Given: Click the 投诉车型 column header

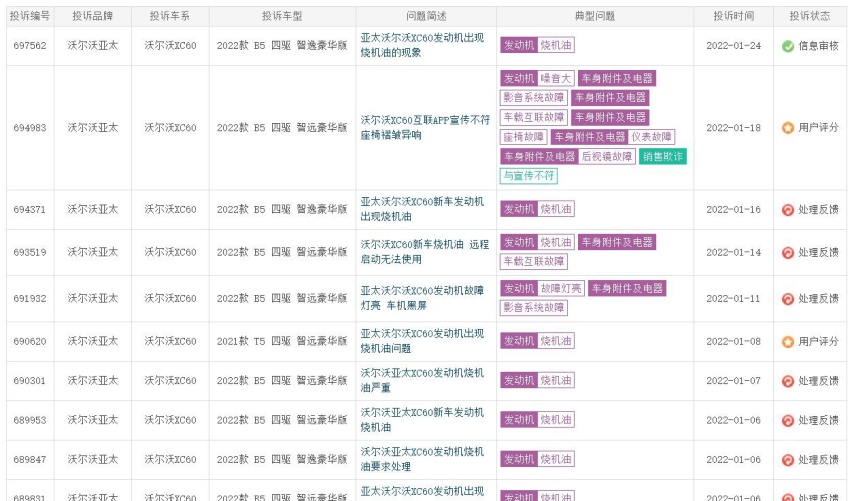Looking at the screenshot, I should (282, 16).
